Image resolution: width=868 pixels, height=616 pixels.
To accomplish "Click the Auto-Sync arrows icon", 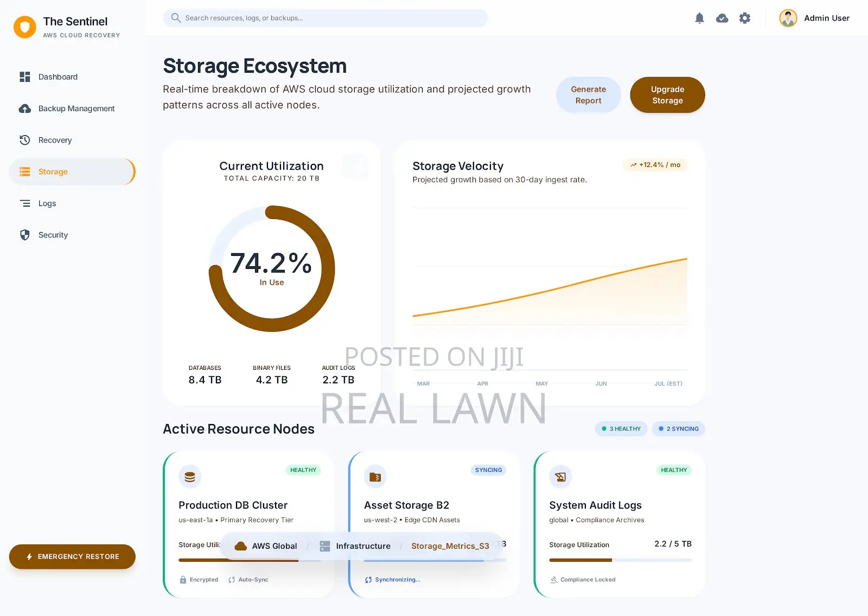I will tap(232, 580).
